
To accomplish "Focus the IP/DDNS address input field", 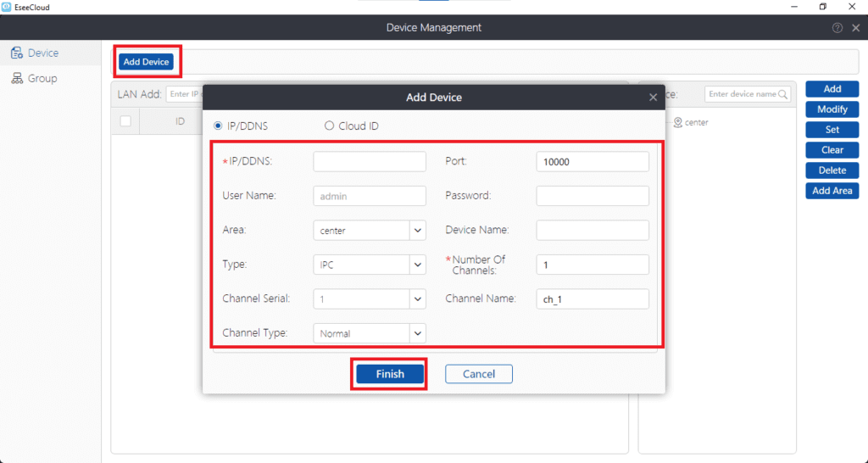I will 370,162.
